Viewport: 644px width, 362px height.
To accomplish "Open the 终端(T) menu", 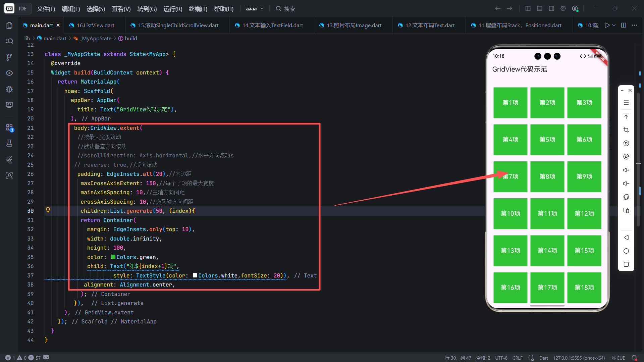I will click(x=198, y=9).
